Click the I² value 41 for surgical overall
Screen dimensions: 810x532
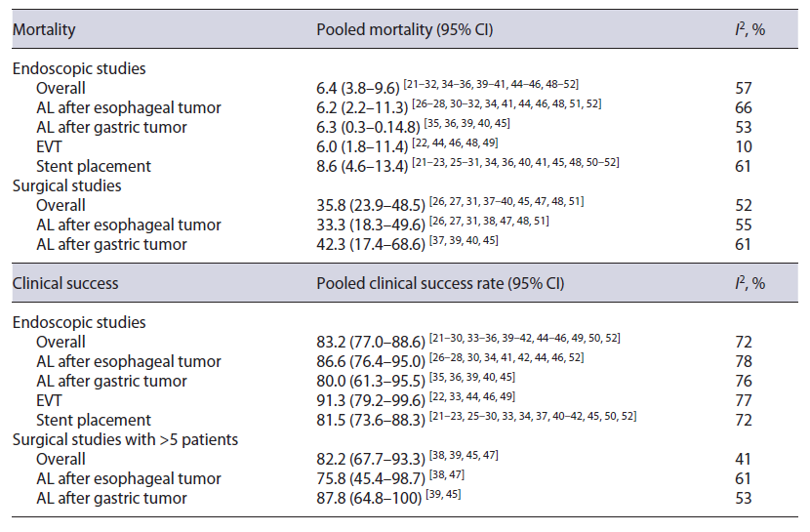743,459
